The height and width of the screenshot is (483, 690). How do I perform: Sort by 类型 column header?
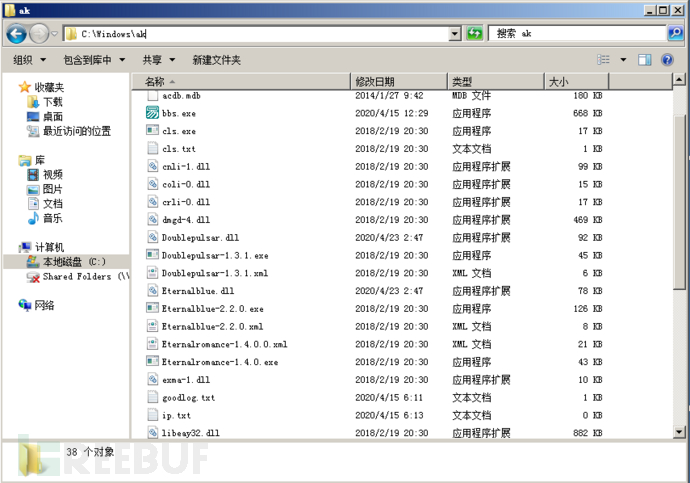tap(496, 81)
